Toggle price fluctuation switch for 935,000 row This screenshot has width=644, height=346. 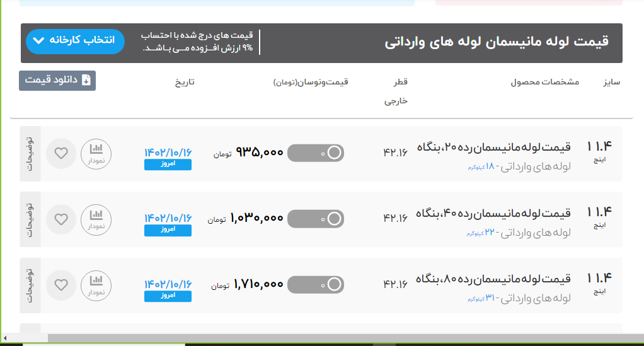316,153
